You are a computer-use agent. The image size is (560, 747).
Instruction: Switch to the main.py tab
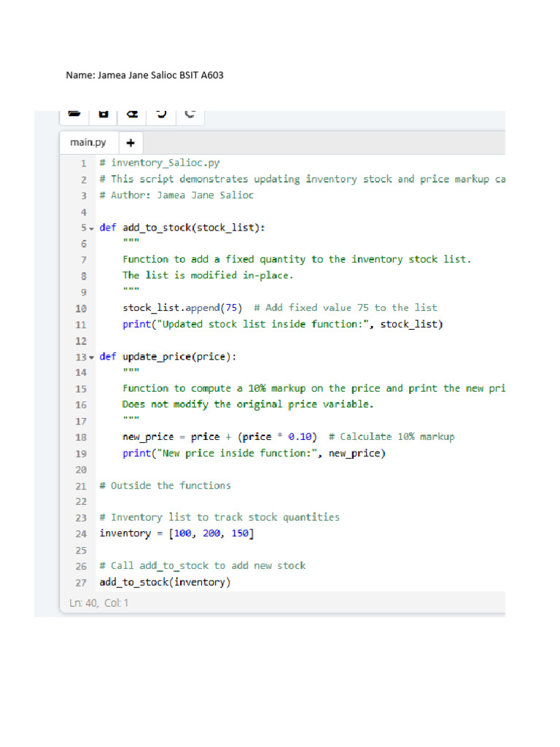coord(87,142)
